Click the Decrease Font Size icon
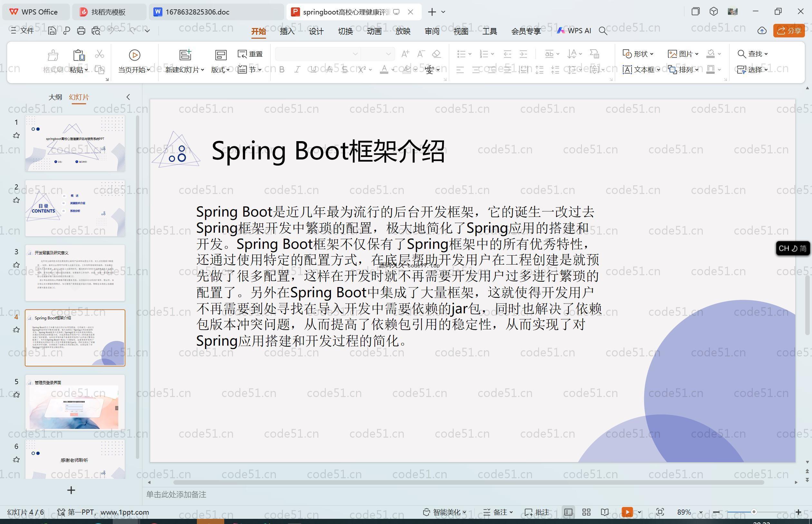 [421, 54]
